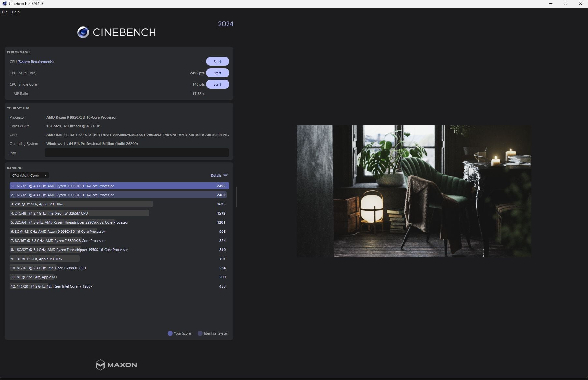Open the File menu
Screen dimensions: 588x380
tap(5, 12)
